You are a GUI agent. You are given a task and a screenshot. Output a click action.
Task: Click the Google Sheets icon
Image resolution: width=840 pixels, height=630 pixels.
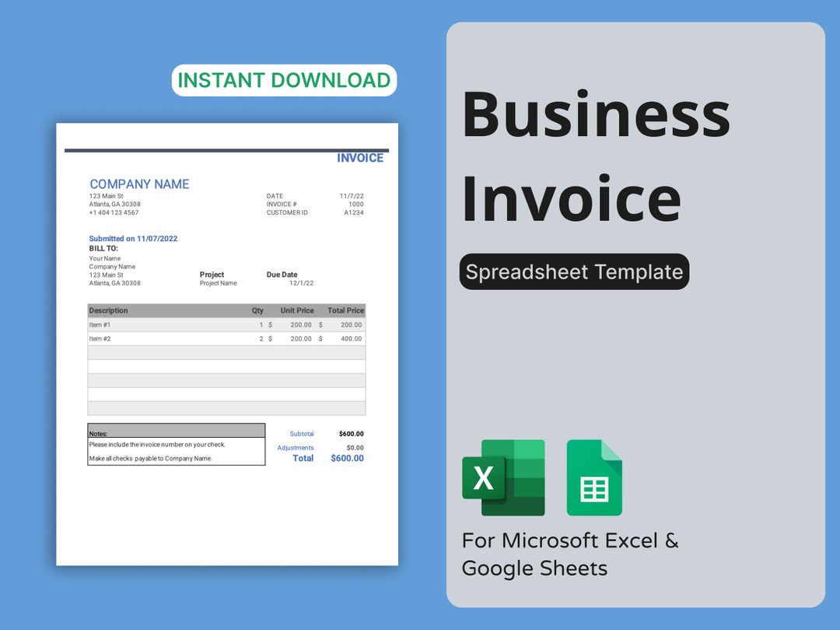pyautogui.click(x=594, y=478)
